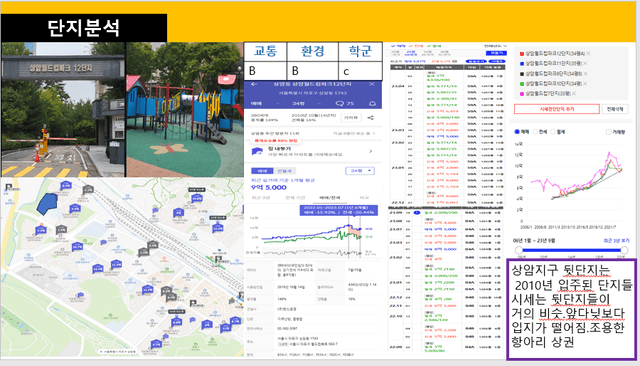Select the 매매 radio button above chart

click(x=517, y=131)
